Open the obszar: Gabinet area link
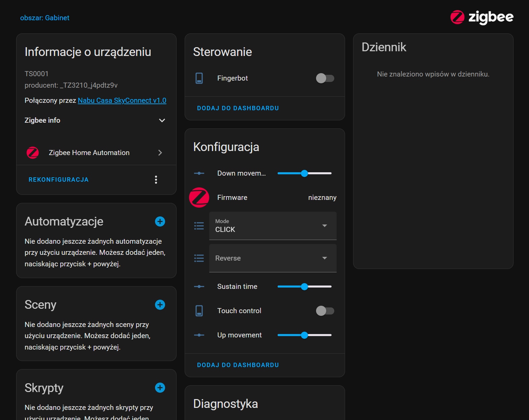Image resolution: width=529 pixels, height=420 pixels. (x=45, y=18)
